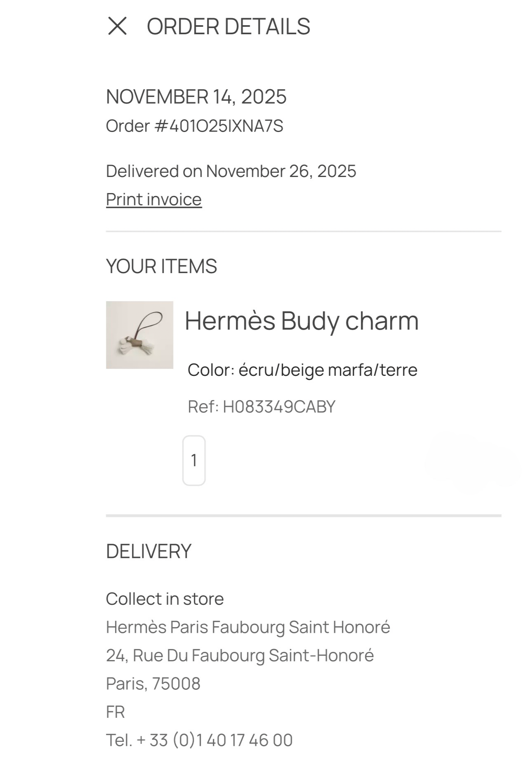Click the Collect in store label
The height and width of the screenshot is (762, 532).
click(x=165, y=599)
